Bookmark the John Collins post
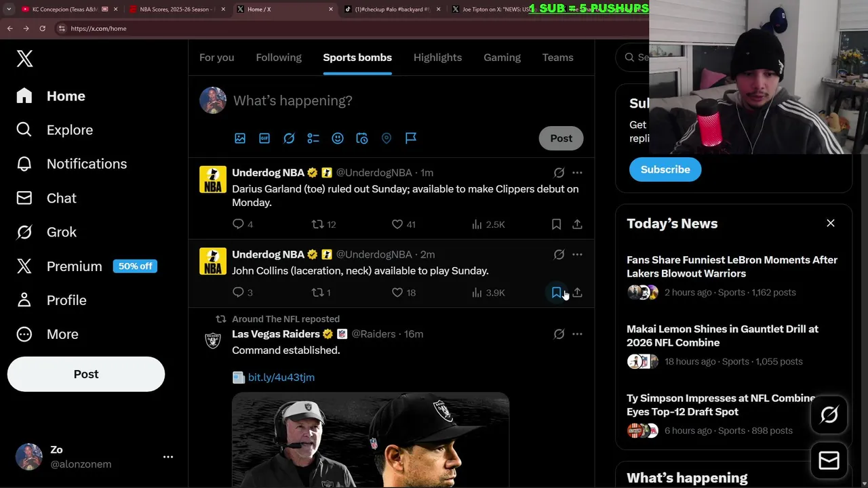 click(556, 293)
